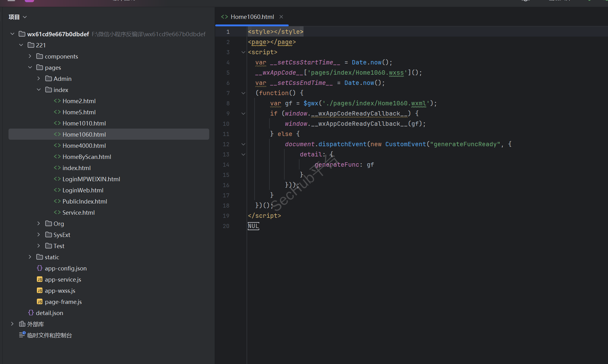This screenshot has height=364, width=608.
Task: Click the 外部库 library icon
Action: (x=22, y=324)
